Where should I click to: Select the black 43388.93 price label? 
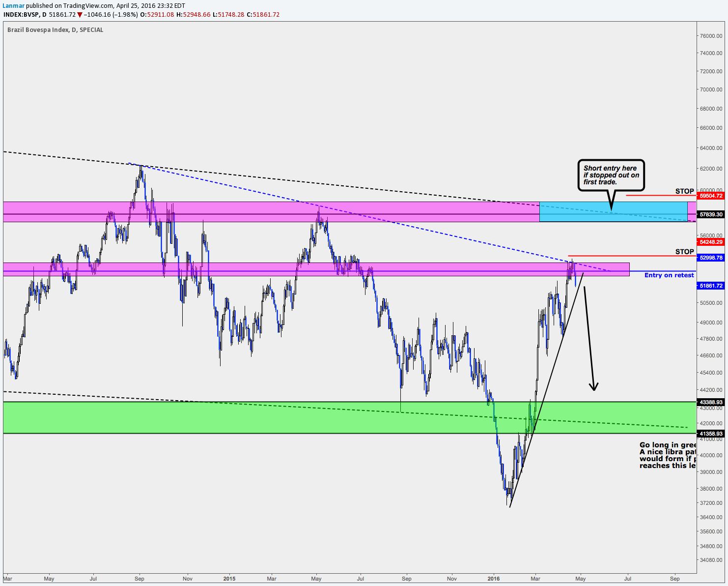(711, 402)
